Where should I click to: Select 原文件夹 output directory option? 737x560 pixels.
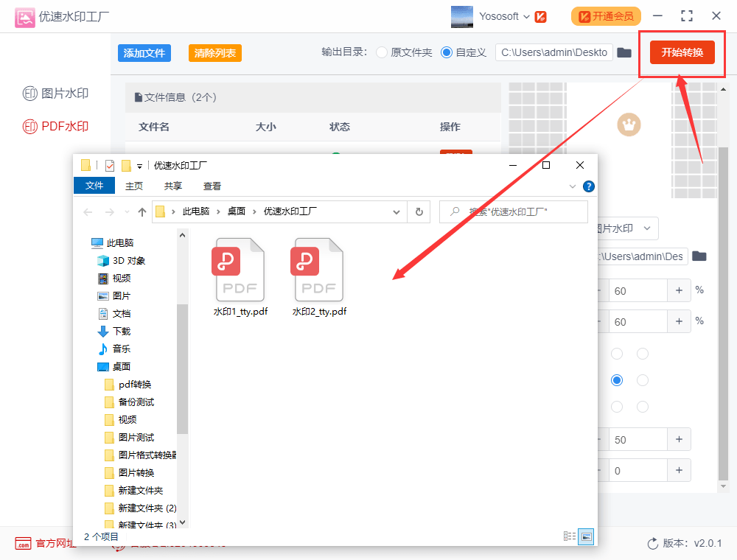[x=381, y=52]
